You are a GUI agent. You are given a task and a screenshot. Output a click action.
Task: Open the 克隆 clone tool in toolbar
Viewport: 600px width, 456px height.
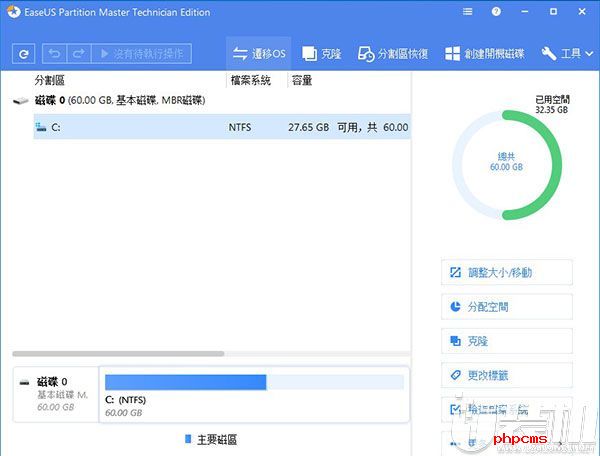tap(321, 54)
